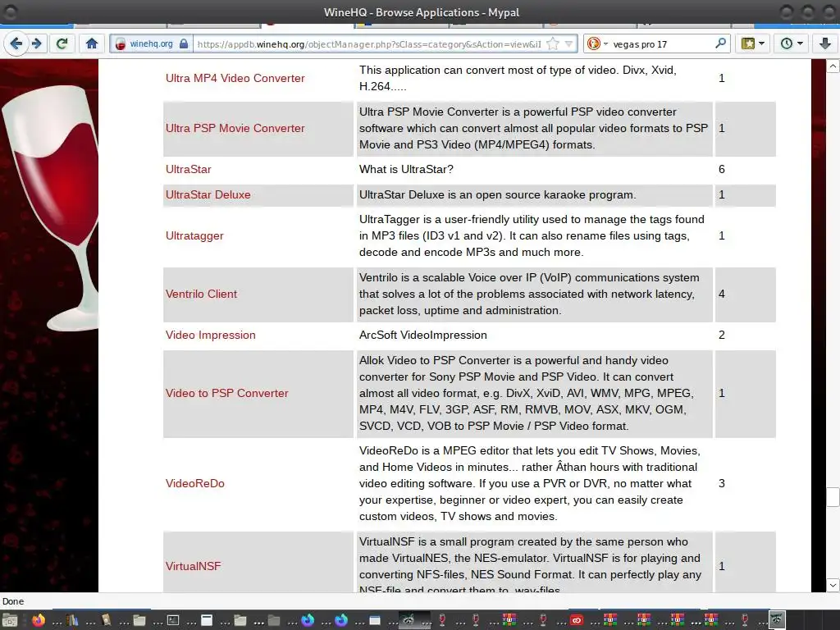Click the 'ArcSoft VideoImpression' description

point(423,336)
